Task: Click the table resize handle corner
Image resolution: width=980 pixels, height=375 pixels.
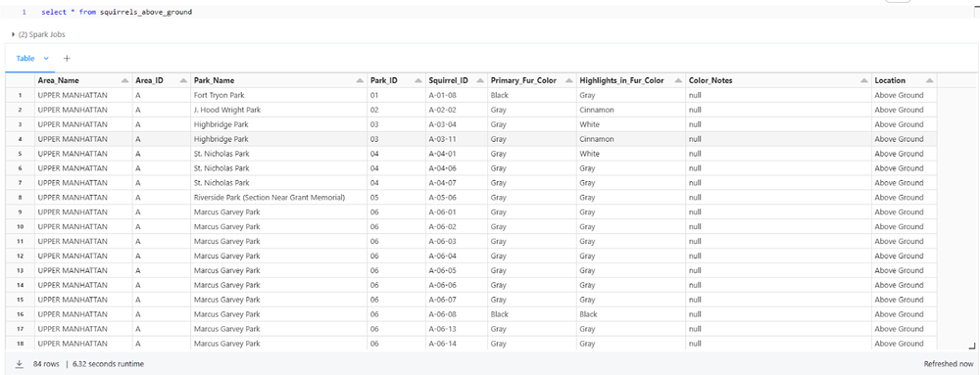Action: [971, 345]
